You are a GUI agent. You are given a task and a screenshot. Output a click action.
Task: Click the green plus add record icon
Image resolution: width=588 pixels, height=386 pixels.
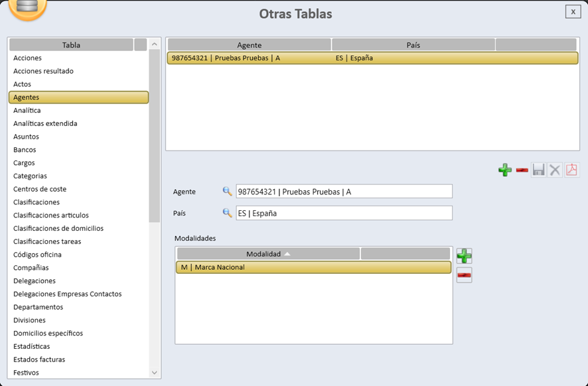pos(505,170)
